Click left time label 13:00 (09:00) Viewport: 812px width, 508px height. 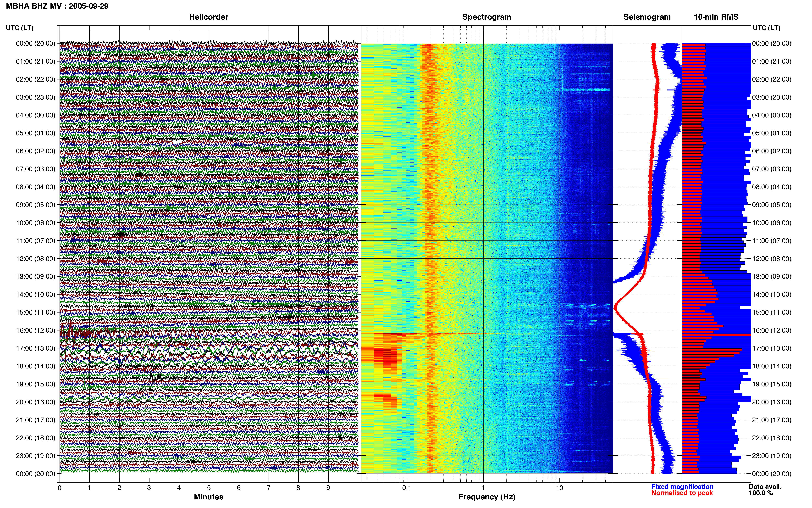click(x=36, y=277)
